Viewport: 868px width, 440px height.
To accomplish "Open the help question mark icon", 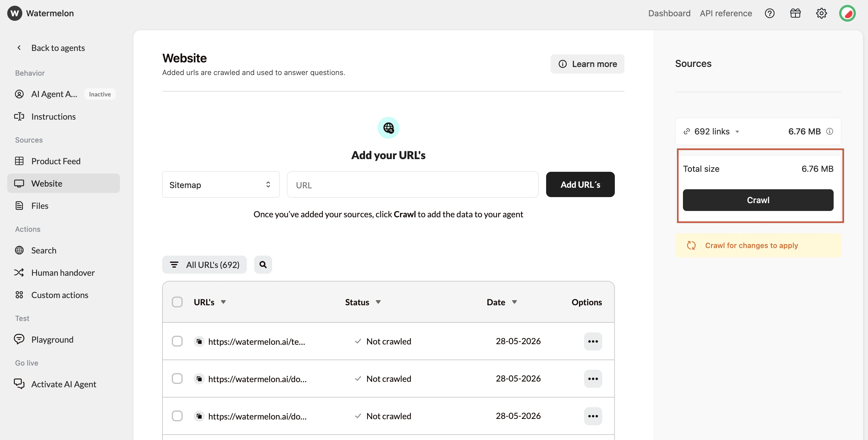I will (770, 13).
